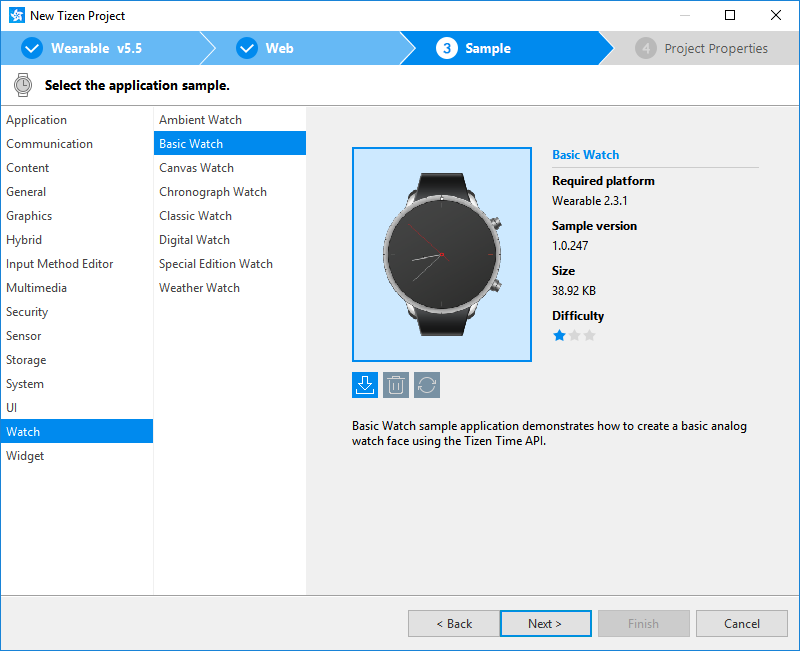Select the Weather Watch sample

(199, 288)
